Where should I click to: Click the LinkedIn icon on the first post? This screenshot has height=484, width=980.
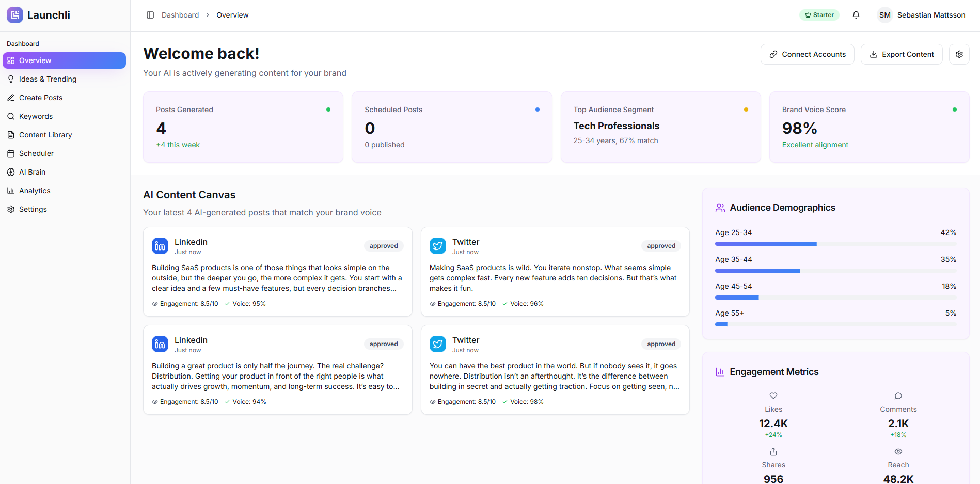coord(160,245)
